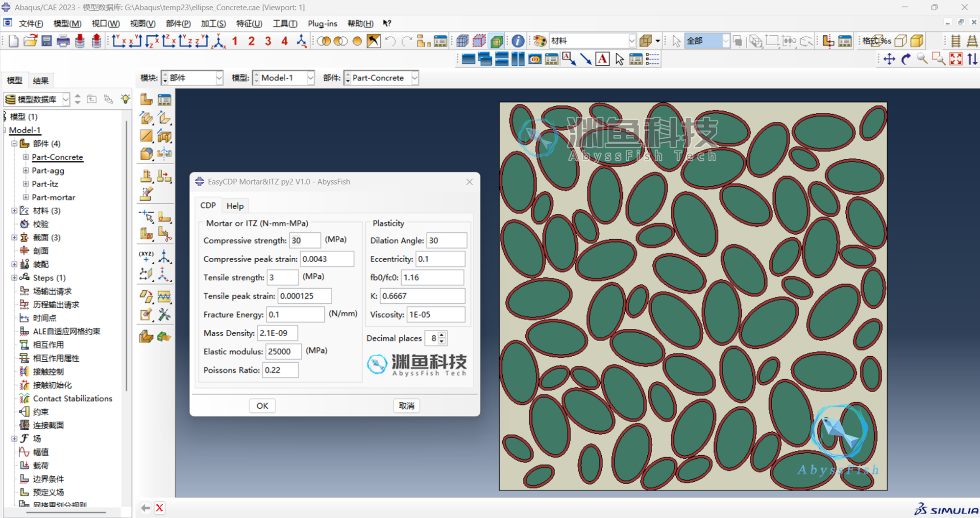Open the file folder icon in toolbar
This screenshot has width=980, height=518.
[30, 41]
